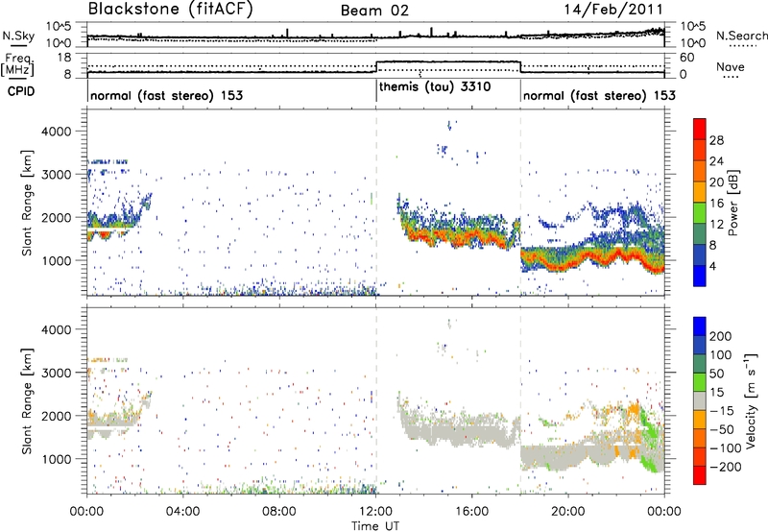This screenshot has height=532, width=768.
Task: Click the blue swatch on Power colorbar
Action: click(x=700, y=276)
